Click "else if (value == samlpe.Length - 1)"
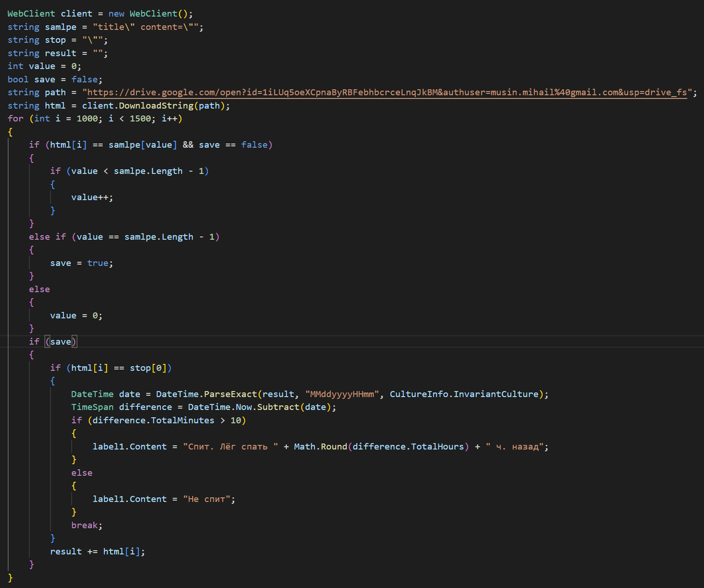Image resolution: width=704 pixels, height=588 pixels. coord(124,236)
